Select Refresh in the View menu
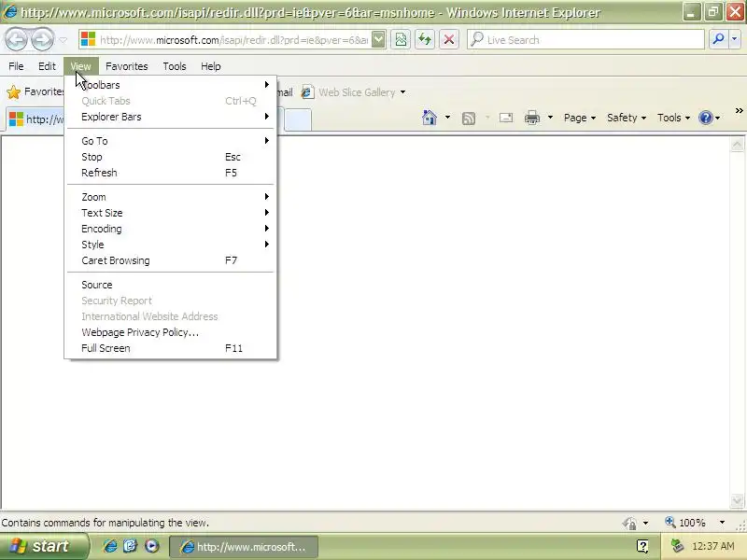747x560 pixels. coord(171,173)
